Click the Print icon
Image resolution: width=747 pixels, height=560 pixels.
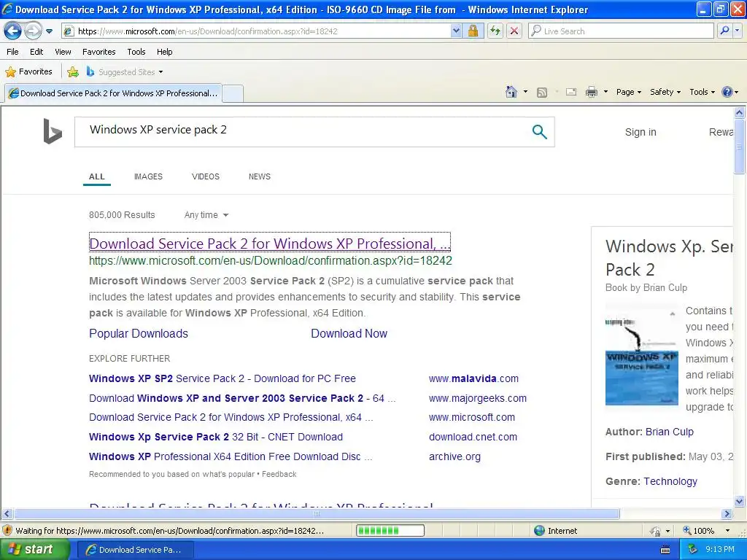pyautogui.click(x=591, y=92)
